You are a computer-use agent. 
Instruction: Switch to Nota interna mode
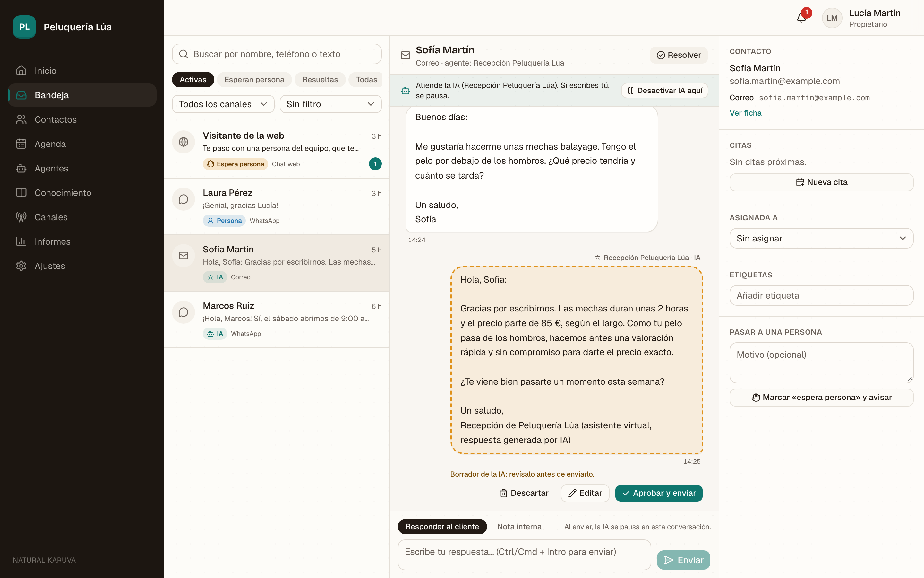click(519, 526)
